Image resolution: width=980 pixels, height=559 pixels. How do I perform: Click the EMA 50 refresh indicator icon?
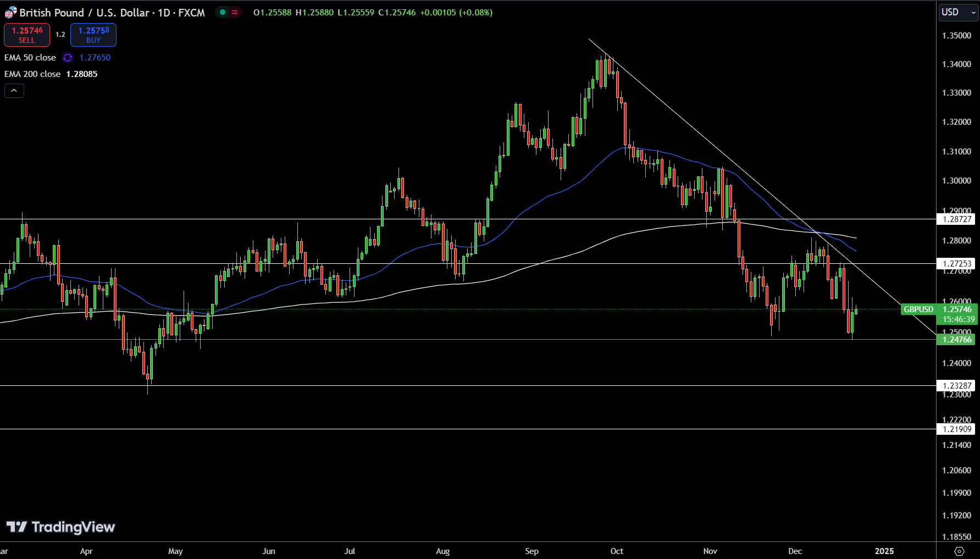68,58
